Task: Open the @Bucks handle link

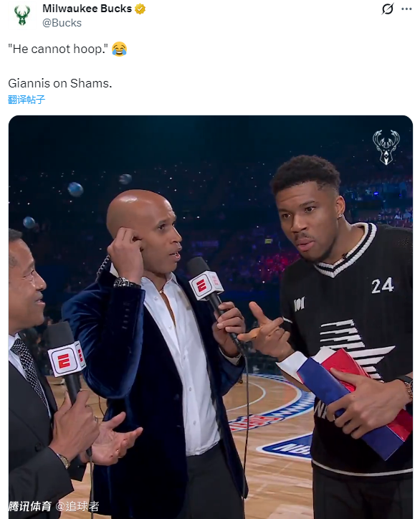Action: click(62, 23)
